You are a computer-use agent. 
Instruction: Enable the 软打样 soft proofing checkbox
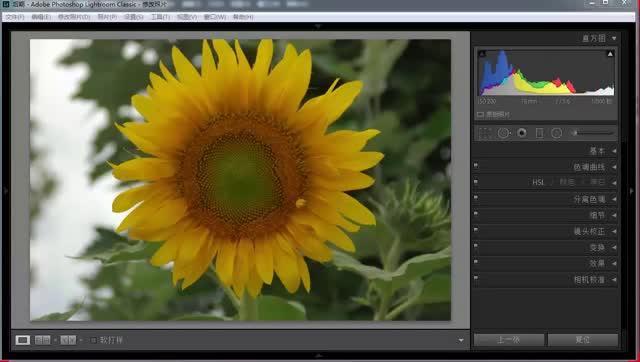click(93, 340)
